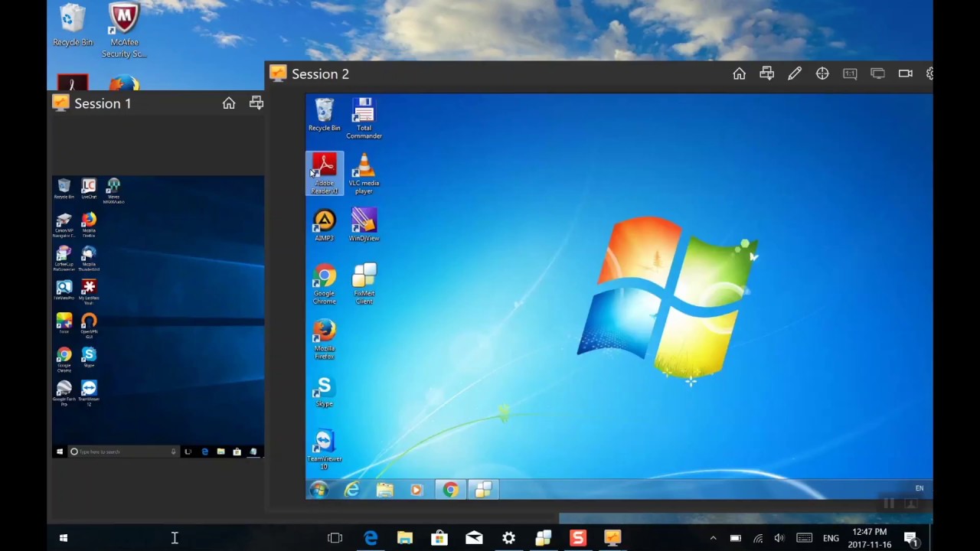Image resolution: width=980 pixels, height=551 pixels.
Task: Click the crosshair pointer tool in Session 2
Action: click(x=822, y=73)
